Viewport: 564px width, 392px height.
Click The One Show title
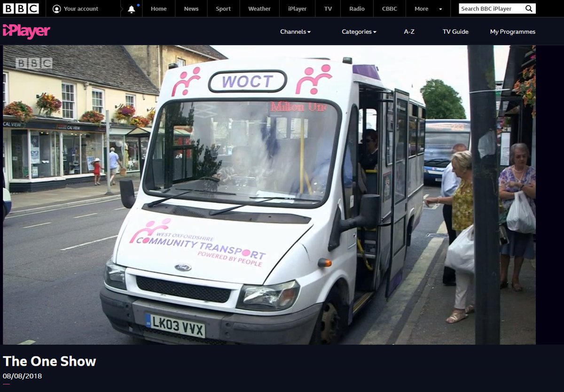(x=49, y=361)
